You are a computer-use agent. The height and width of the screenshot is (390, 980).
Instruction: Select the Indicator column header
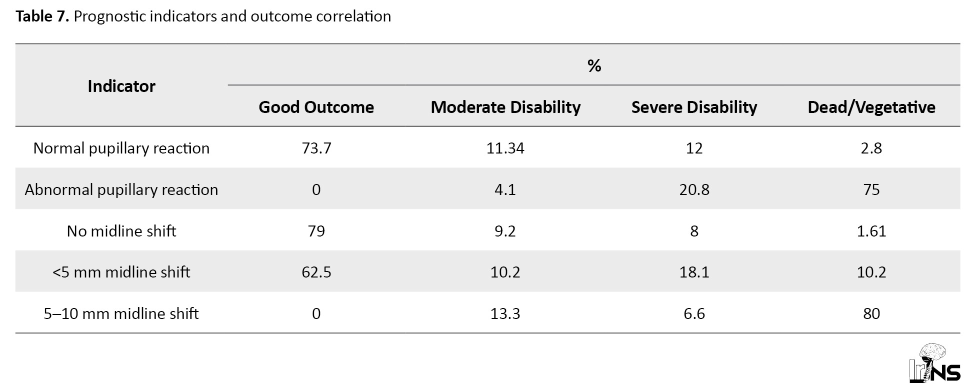pyautogui.click(x=121, y=86)
